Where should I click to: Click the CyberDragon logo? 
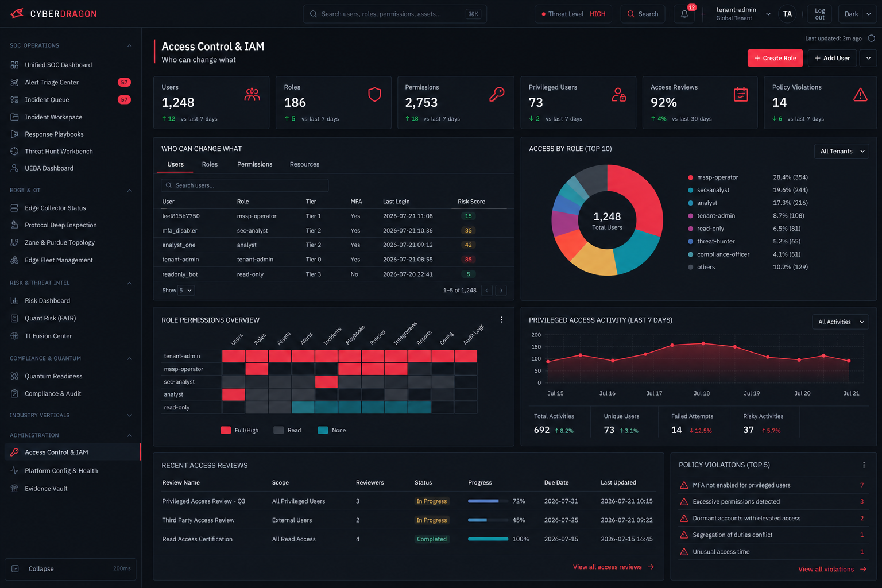(x=54, y=14)
